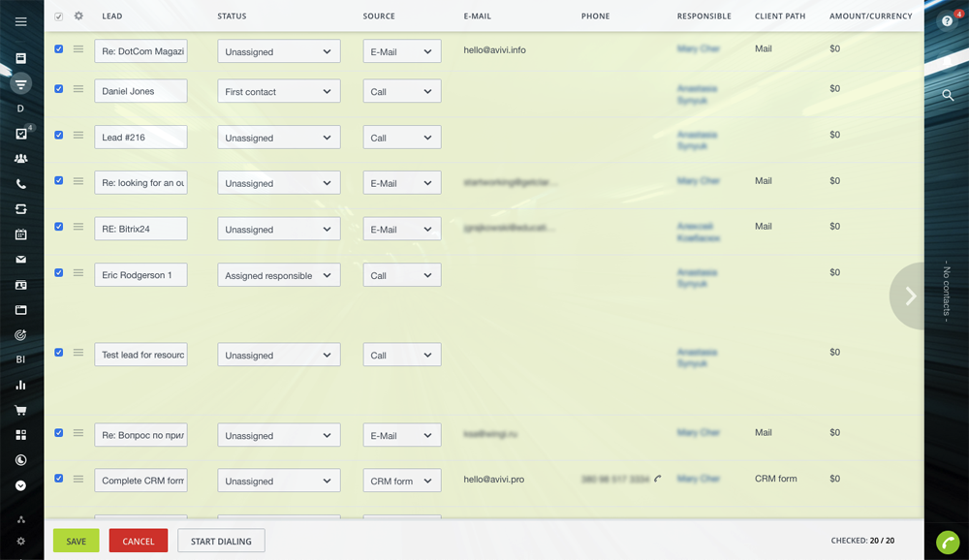Click the green SAVE button

[x=77, y=541]
